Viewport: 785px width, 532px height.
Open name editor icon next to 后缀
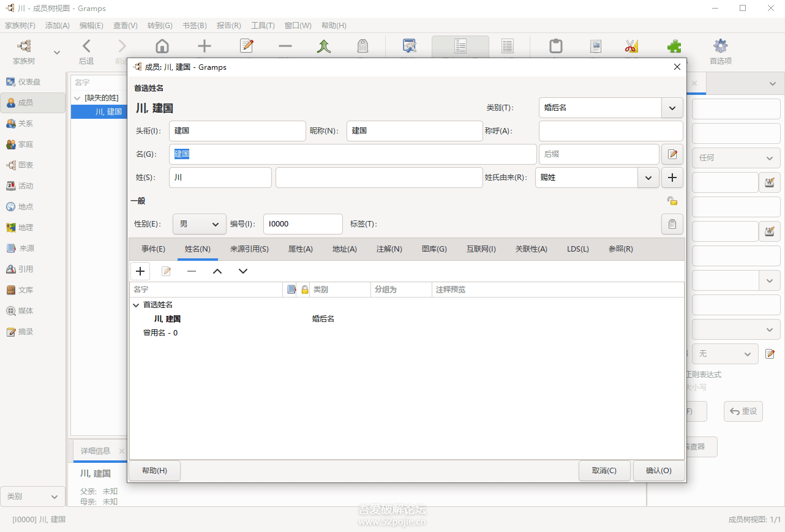[x=672, y=154]
